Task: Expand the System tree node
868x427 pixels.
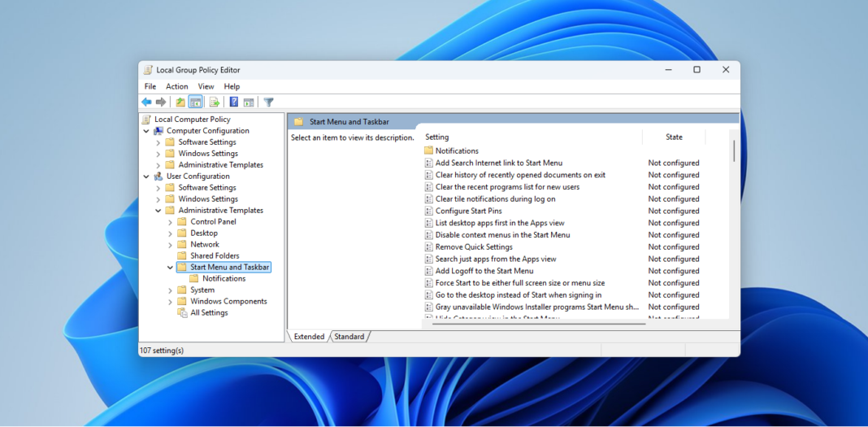Action: click(170, 290)
